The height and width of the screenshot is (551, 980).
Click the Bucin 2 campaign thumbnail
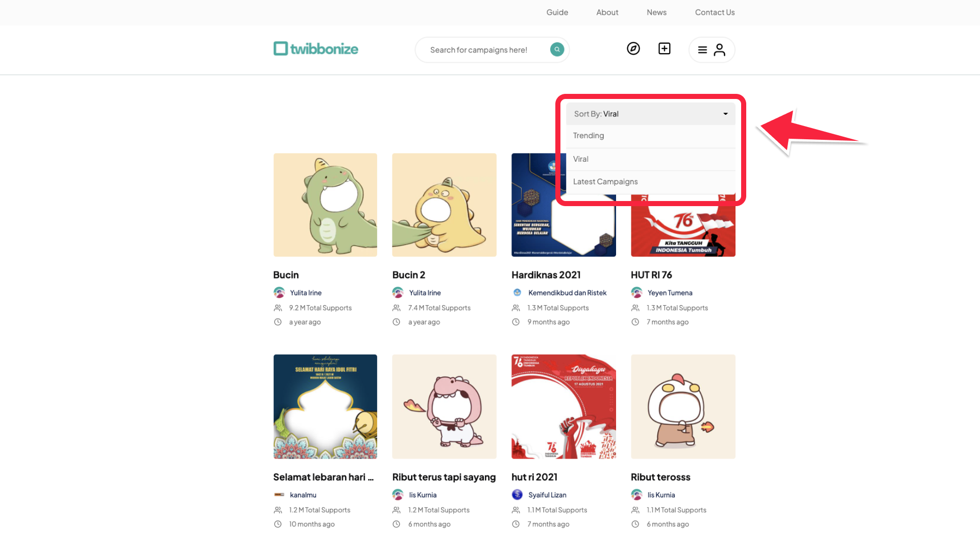click(444, 205)
